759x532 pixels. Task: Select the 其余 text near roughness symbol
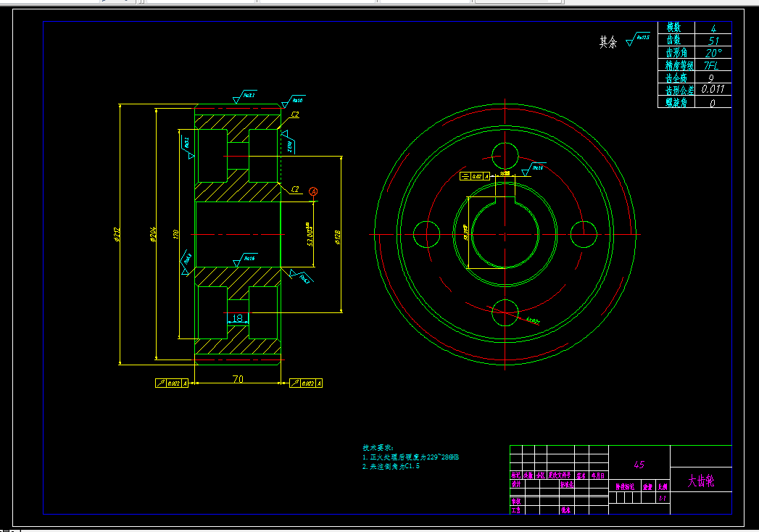[608, 42]
